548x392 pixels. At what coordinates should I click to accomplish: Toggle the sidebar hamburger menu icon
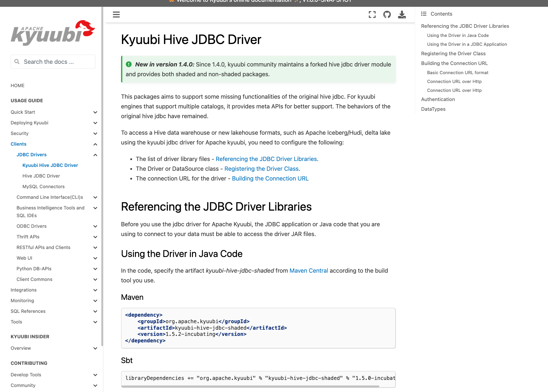[x=116, y=14]
